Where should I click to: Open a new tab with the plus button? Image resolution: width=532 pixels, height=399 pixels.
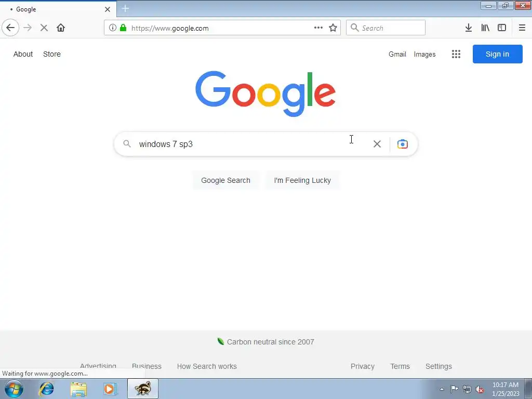click(125, 8)
